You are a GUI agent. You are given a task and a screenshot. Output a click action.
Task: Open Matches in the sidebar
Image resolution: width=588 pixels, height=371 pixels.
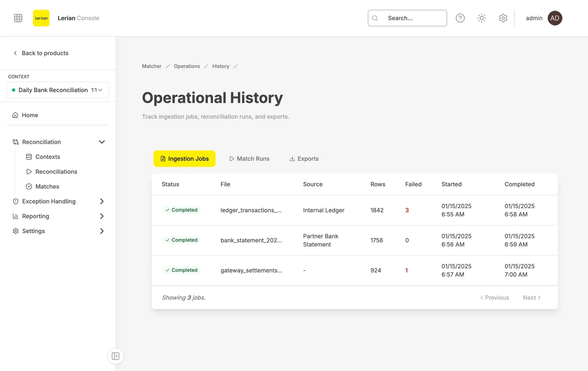tap(47, 187)
